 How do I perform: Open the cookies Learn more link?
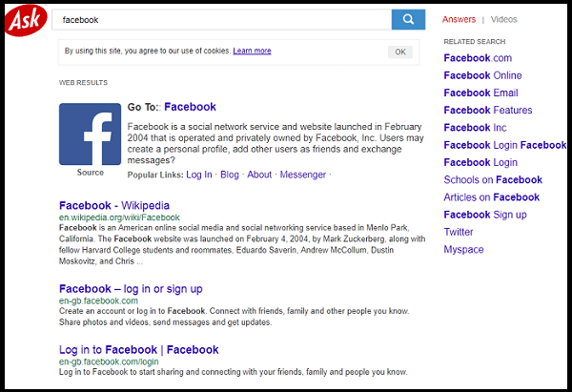pyautogui.click(x=252, y=51)
